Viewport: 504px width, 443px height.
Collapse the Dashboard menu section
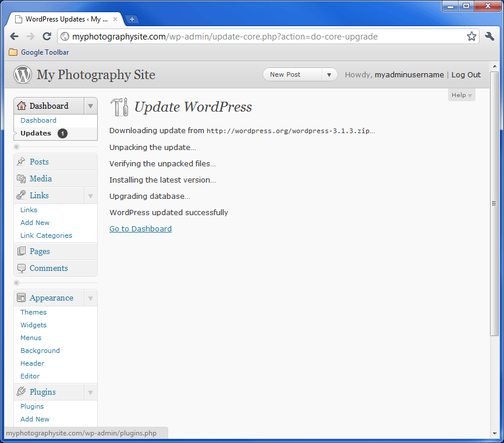pyautogui.click(x=91, y=106)
